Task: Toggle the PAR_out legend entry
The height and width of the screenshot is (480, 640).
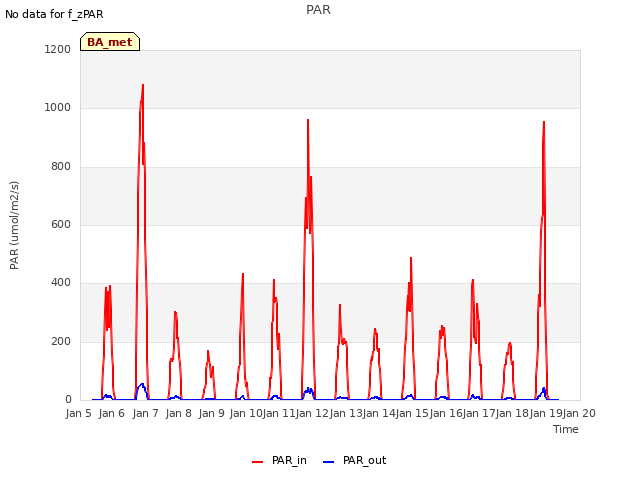Action: coord(354,460)
